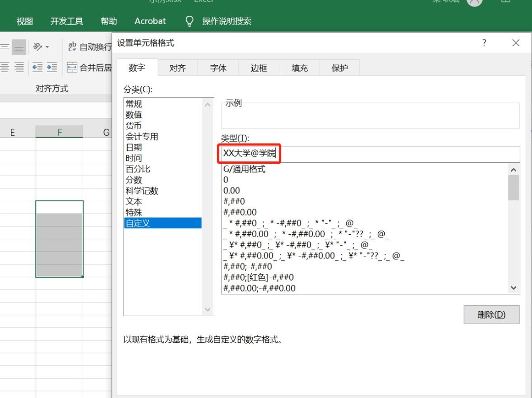Click type list scrollbar thumb
The image size is (532, 398).
click(x=514, y=188)
